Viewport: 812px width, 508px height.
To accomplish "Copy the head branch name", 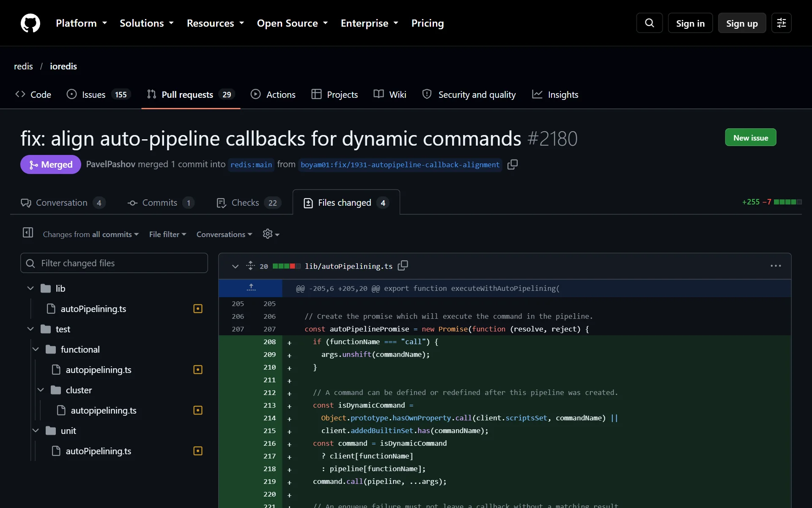I will tap(513, 164).
